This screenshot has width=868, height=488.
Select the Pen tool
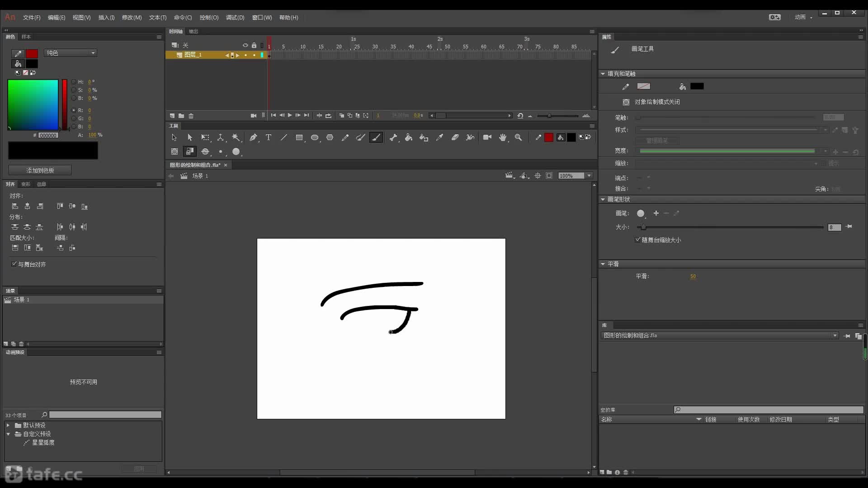point(253,137)
